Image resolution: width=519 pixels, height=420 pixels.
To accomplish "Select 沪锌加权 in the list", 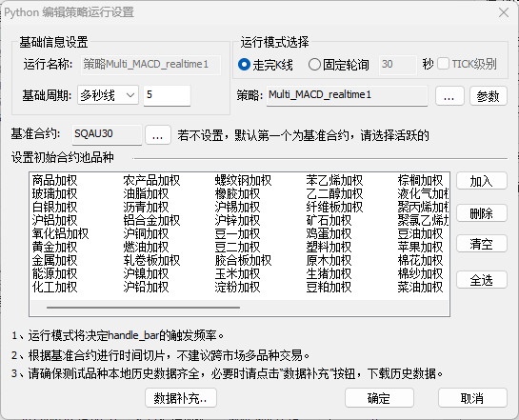I will click(238, 220).
